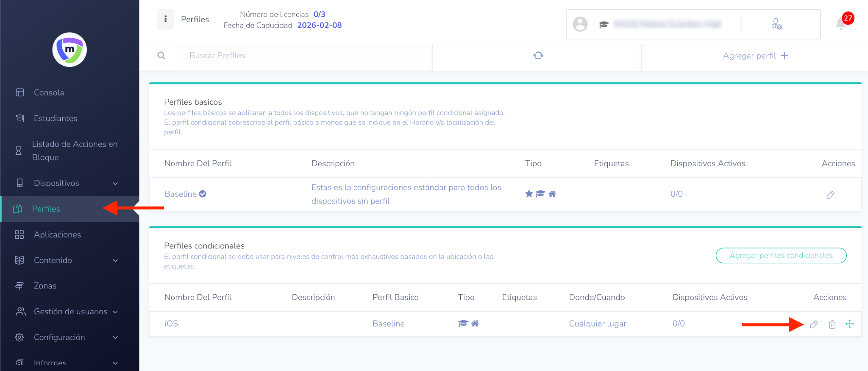Select Aplicaciones in the sidebar
Image resolution: width=868 pixels, height=371 pixels.
pyautogui.click(x=57, y=234)
